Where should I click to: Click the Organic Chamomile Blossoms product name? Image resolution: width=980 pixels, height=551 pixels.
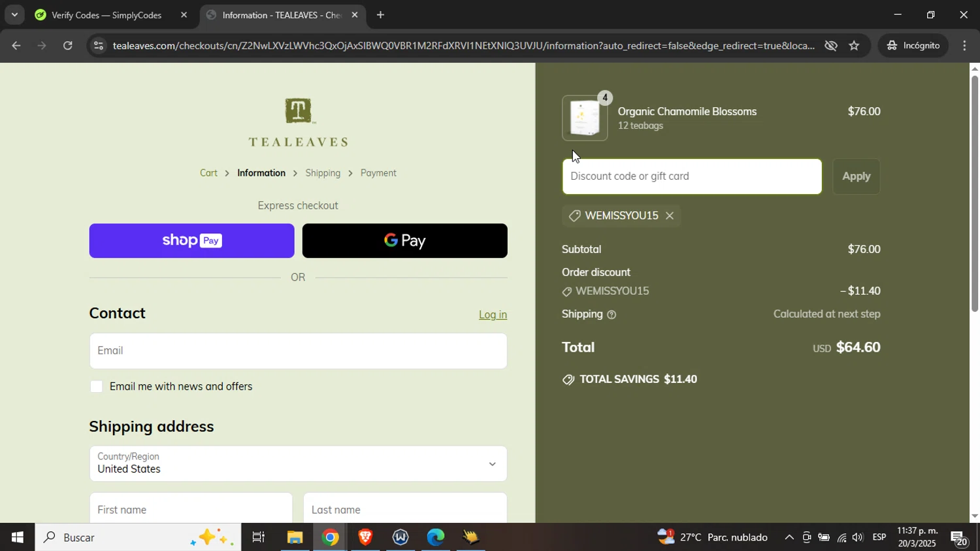687,112
